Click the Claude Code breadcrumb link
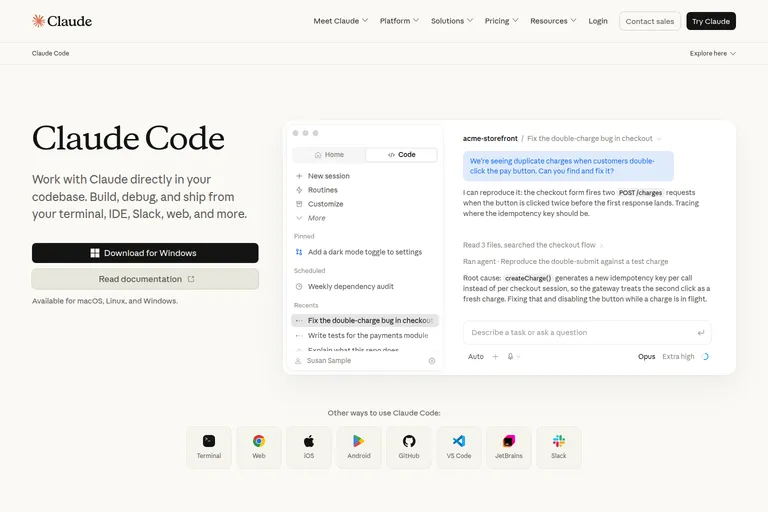 click(x=50, y=53)
